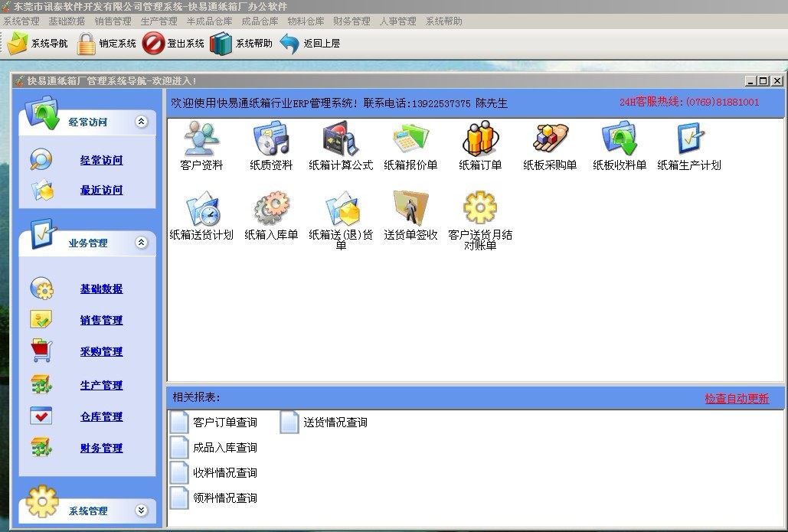Expand the 系统管理 panel chevron
788x532 pixels.
point(141,511)
